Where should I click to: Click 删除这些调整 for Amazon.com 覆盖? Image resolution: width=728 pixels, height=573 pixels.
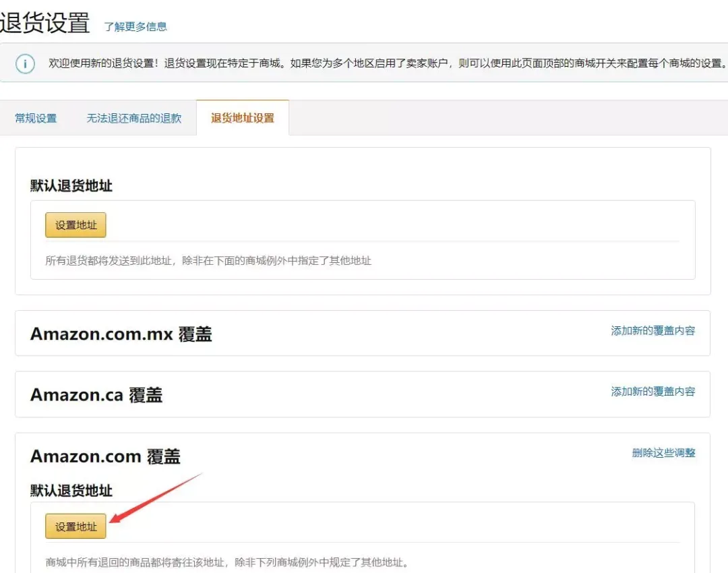coord(663,453)
